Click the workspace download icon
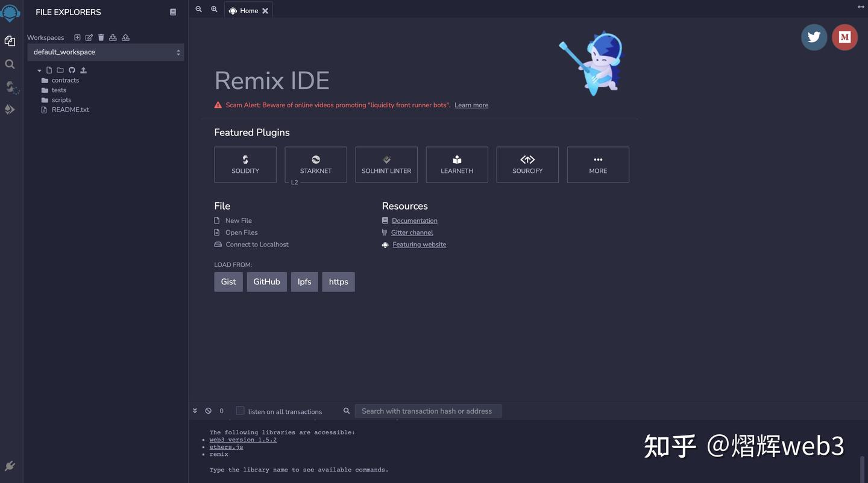Screen dimensions: 868x483 113,37
